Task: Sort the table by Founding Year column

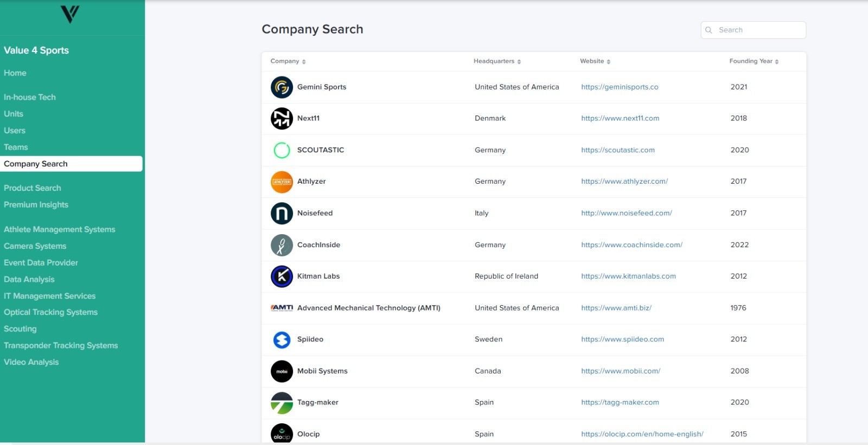Action: click(754, 61)
